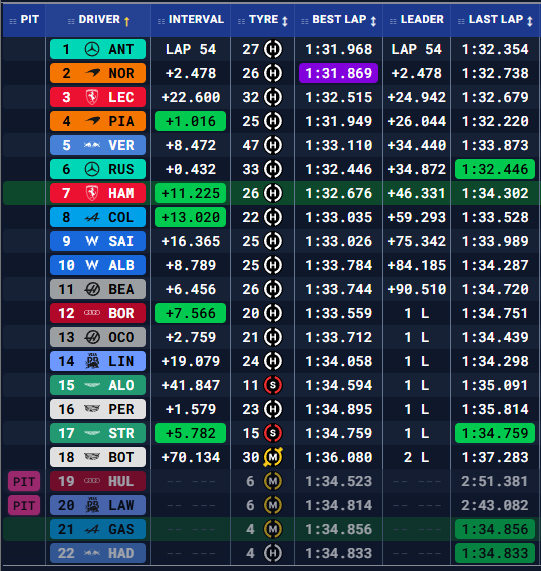
Task: Click the LEADER column drag handle
Action: click(393, 21)
